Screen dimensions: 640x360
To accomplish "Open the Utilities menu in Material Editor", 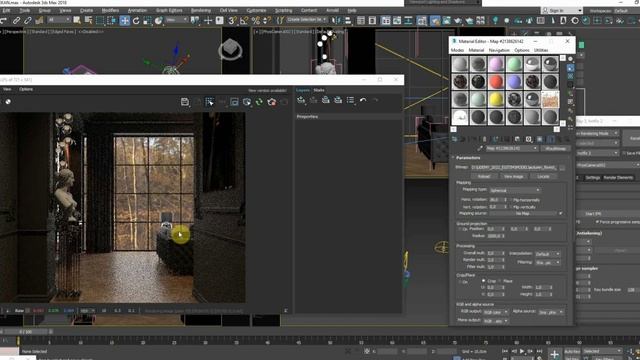I will pyautogui.click(x=541, y=50).
